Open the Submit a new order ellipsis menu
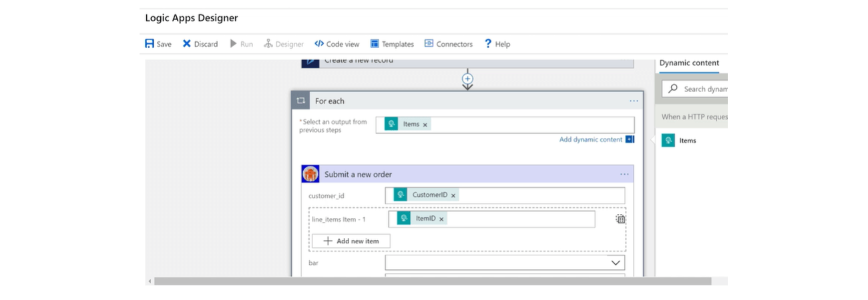Image resolution: width=868 pixels, height=300 pixels. point(624,174)
